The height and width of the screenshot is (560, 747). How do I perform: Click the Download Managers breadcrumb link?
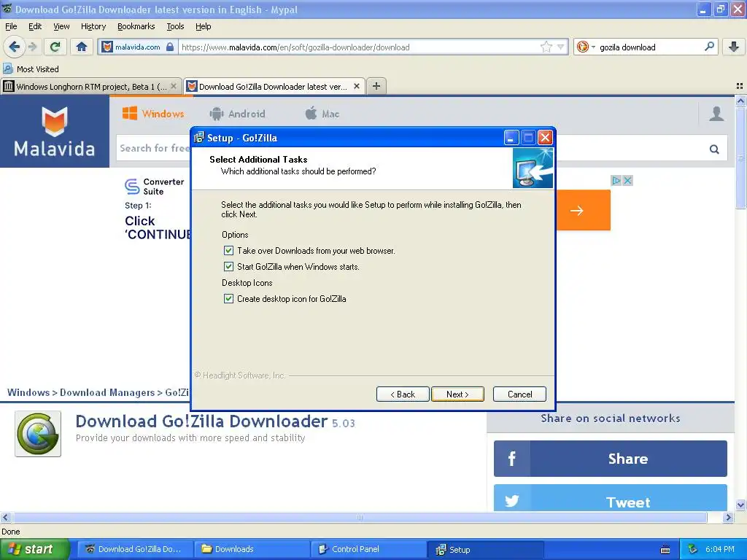coord(107,392)
